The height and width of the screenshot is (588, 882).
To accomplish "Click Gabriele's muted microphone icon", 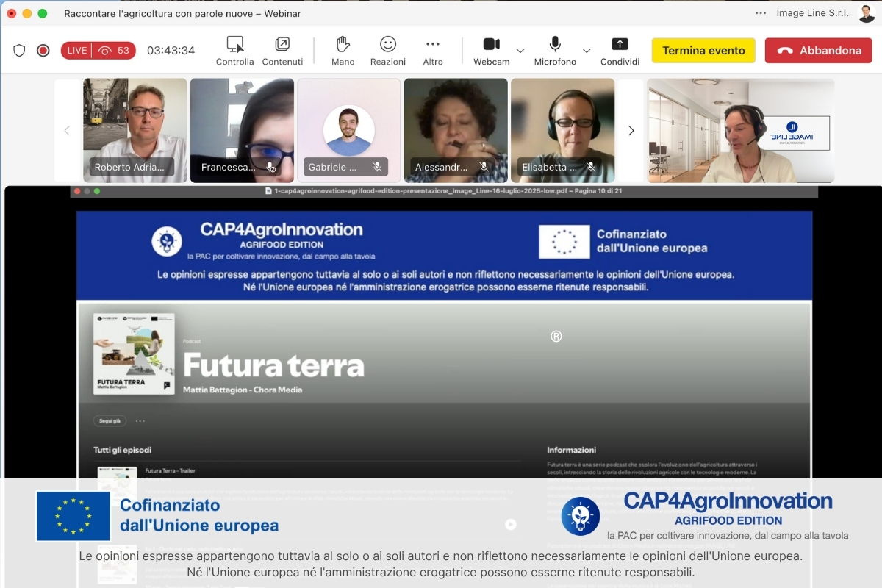I will pos(377,167).
